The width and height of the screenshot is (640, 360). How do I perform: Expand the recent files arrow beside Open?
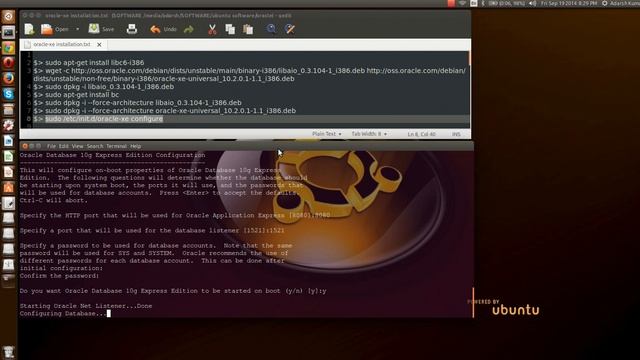(x=78, y=29)
